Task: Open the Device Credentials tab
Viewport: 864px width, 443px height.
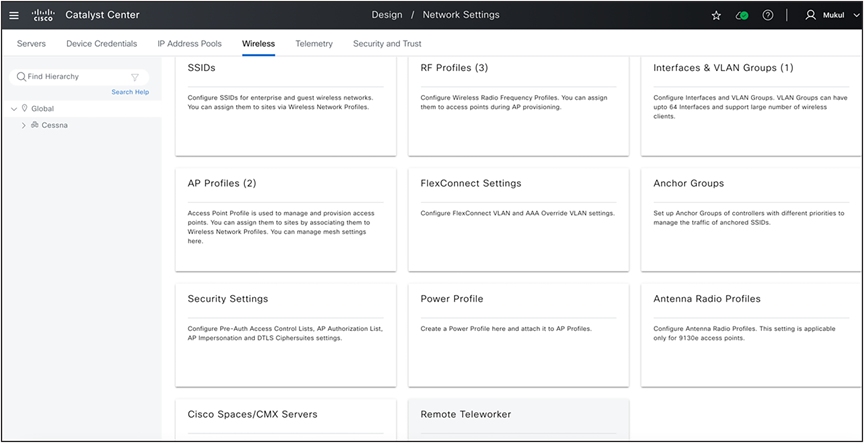Action: point(101,44)
